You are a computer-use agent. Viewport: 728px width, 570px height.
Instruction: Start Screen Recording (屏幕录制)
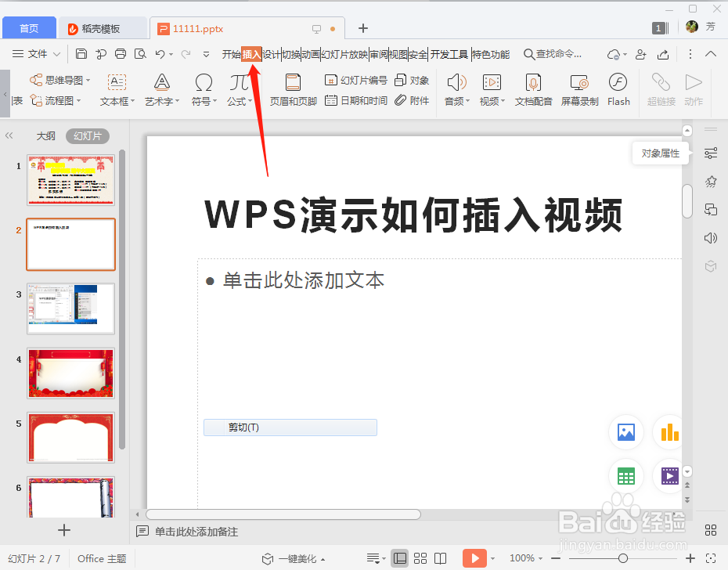coord(579,90)
